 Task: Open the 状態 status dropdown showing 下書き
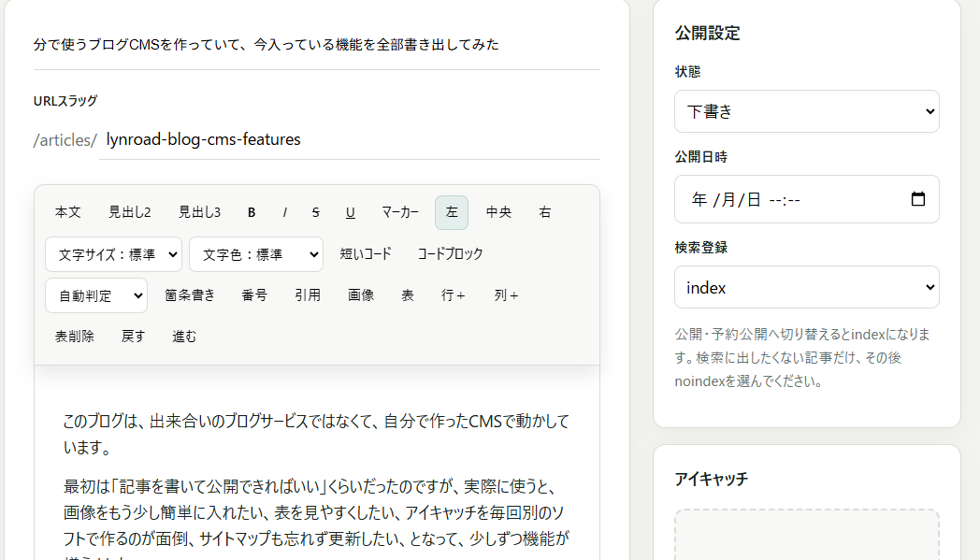[x=806, y=111]
